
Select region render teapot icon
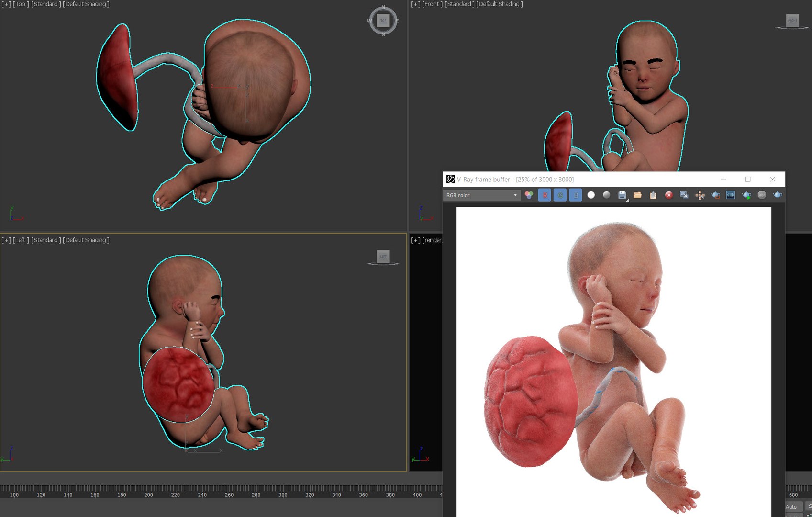tap(715, 195)
